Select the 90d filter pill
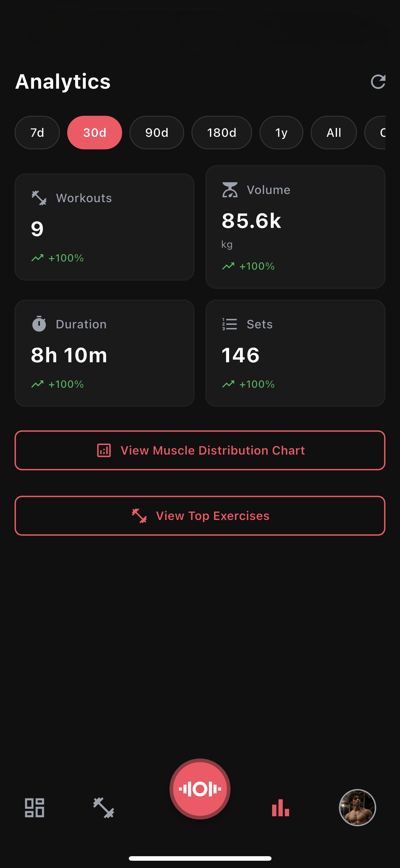 pos(157,133)
